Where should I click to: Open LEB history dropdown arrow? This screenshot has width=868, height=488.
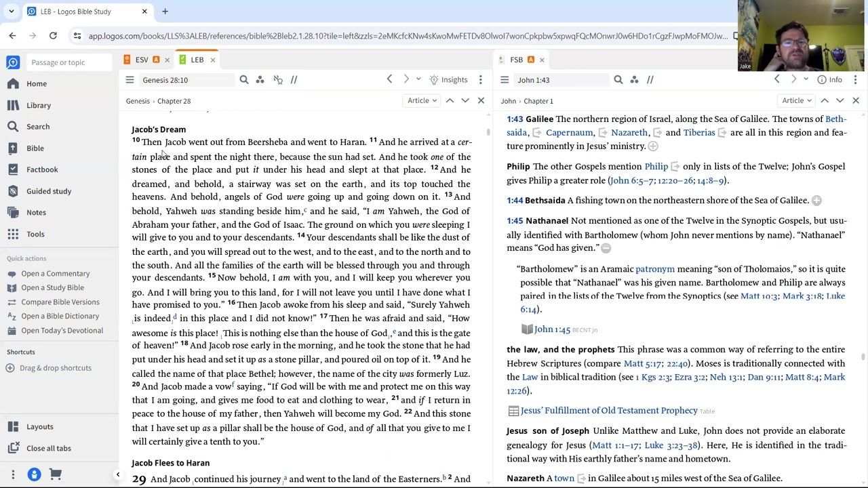point(418,80)
